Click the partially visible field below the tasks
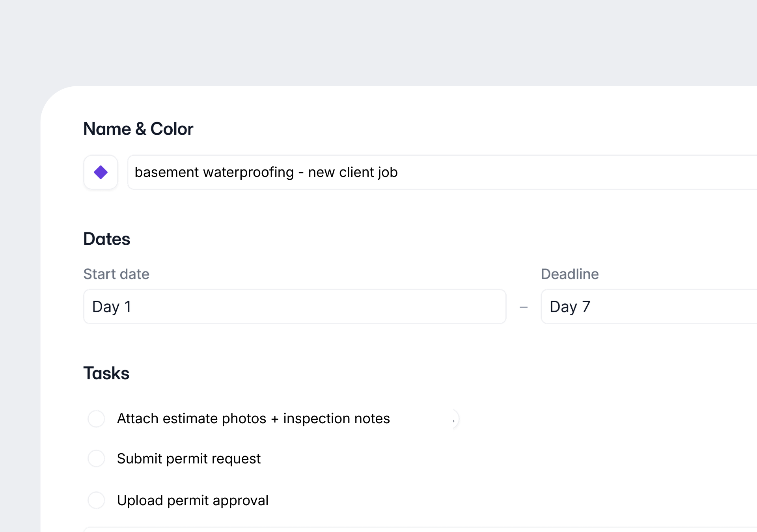757x532 pixels. pos(394,529)
